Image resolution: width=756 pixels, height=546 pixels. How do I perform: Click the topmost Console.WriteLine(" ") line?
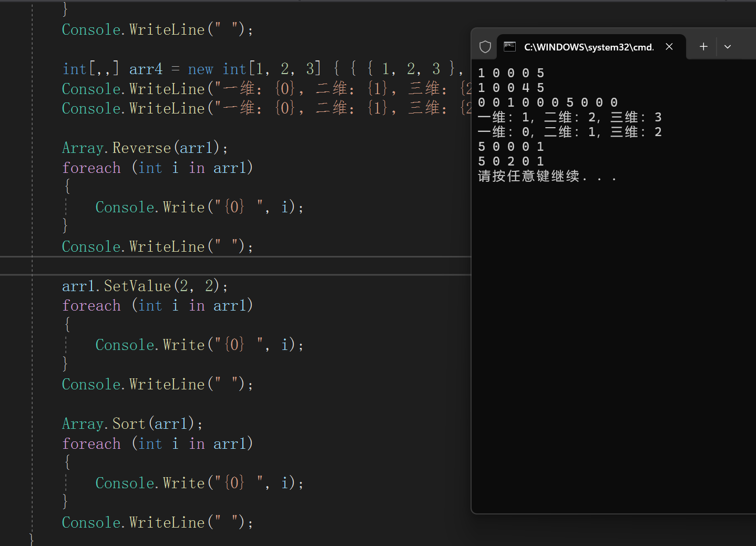click(x=158, y=29)
